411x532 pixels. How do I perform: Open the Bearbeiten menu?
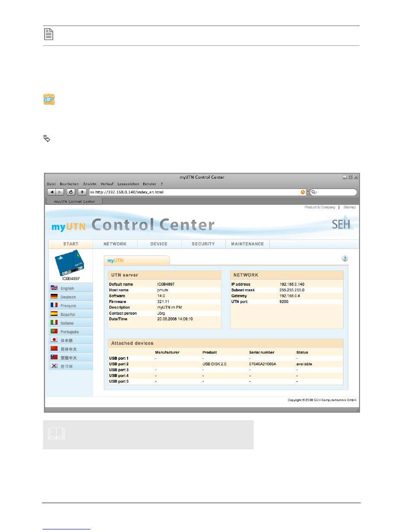(x=69, y=184)
